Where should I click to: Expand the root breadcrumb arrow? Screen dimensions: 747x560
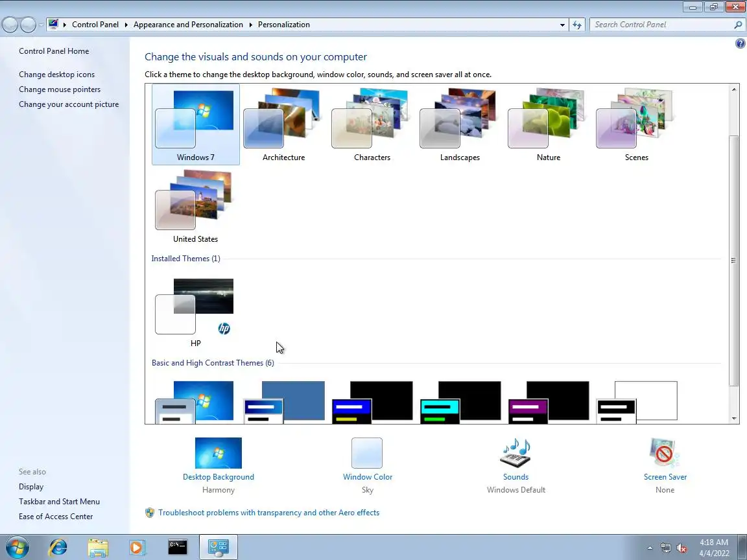point(65,25)
